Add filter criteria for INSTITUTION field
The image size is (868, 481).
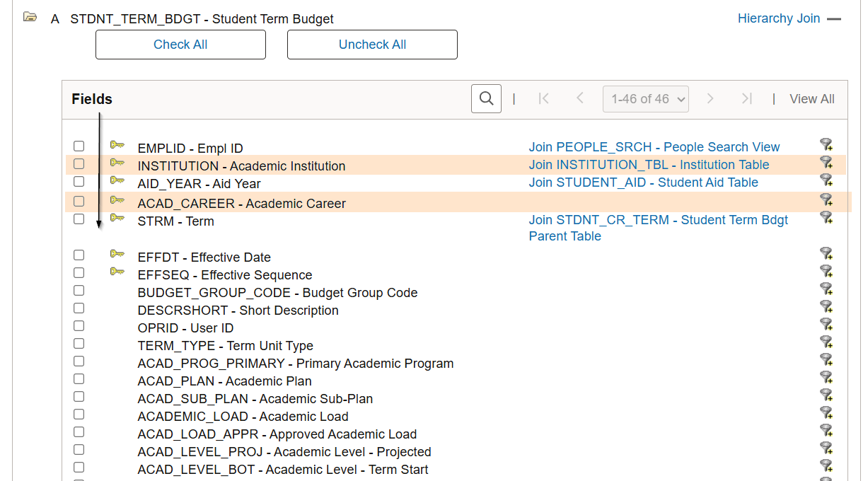(826, 163)
